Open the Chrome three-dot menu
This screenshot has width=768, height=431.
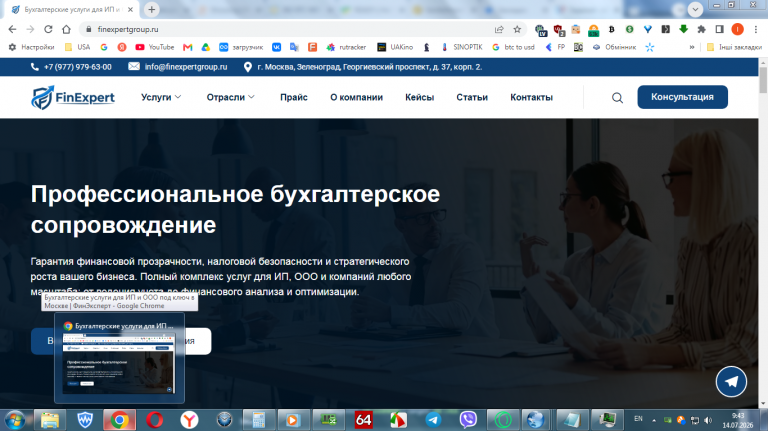pos(756,29)
